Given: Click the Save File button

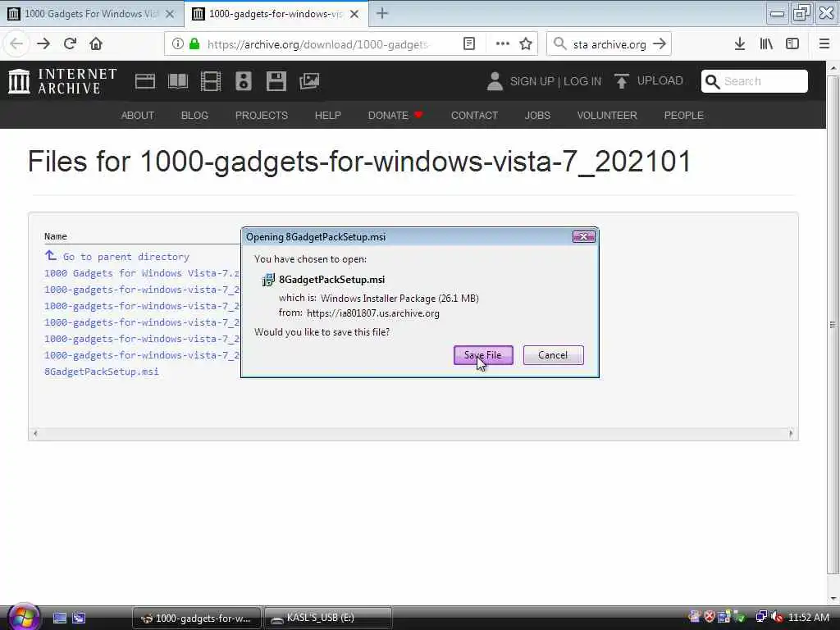Looking at the screenshot, I should [483, 354].
